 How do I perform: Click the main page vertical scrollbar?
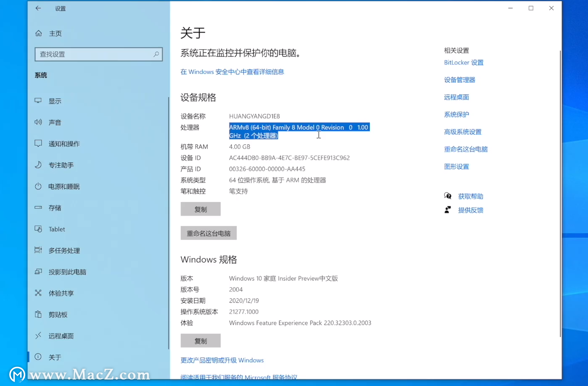click(x=560, y=193)
